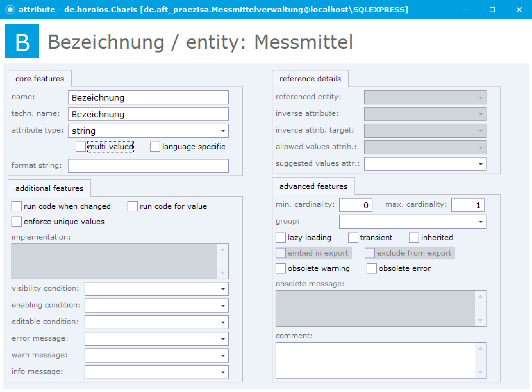Open the info message dropdown
Viewport: 532px width, 392px height.
pos(223,372)
